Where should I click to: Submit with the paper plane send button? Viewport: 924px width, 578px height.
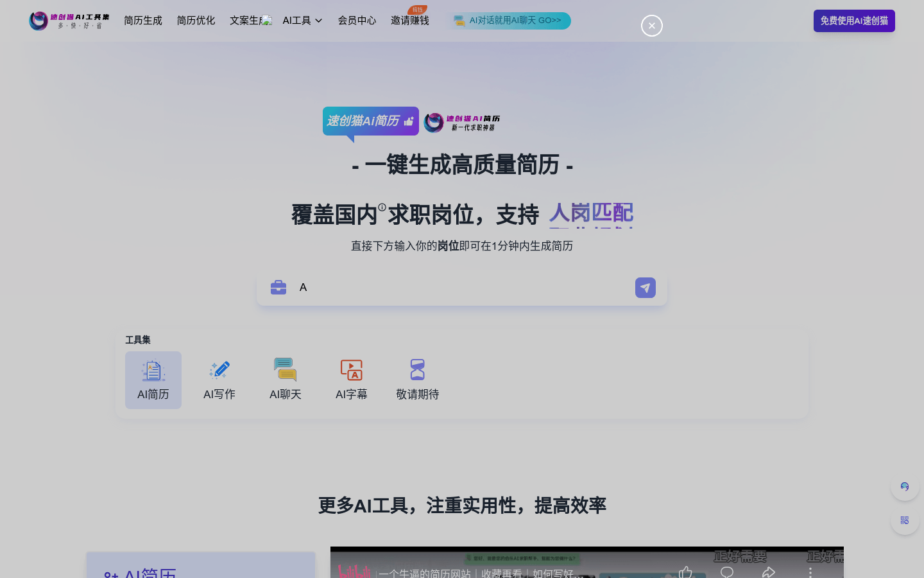point(646,288)
